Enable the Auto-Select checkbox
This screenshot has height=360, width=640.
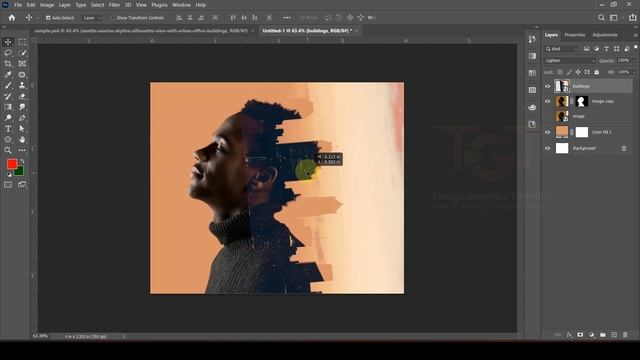(48, 18)
